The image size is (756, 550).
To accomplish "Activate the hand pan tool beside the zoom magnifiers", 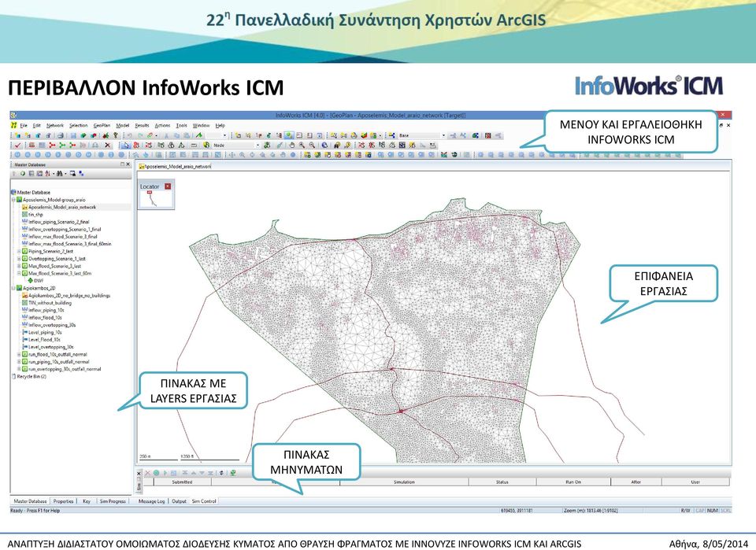I will 292,145.
